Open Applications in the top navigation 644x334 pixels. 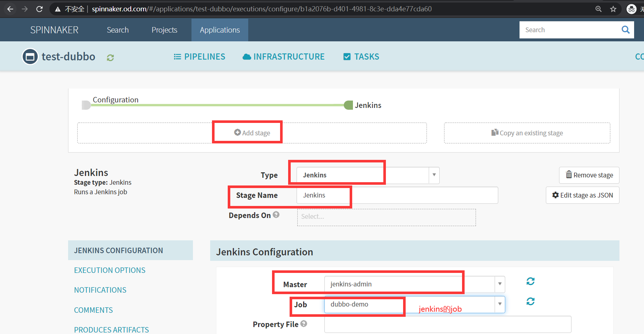(220, 30)
